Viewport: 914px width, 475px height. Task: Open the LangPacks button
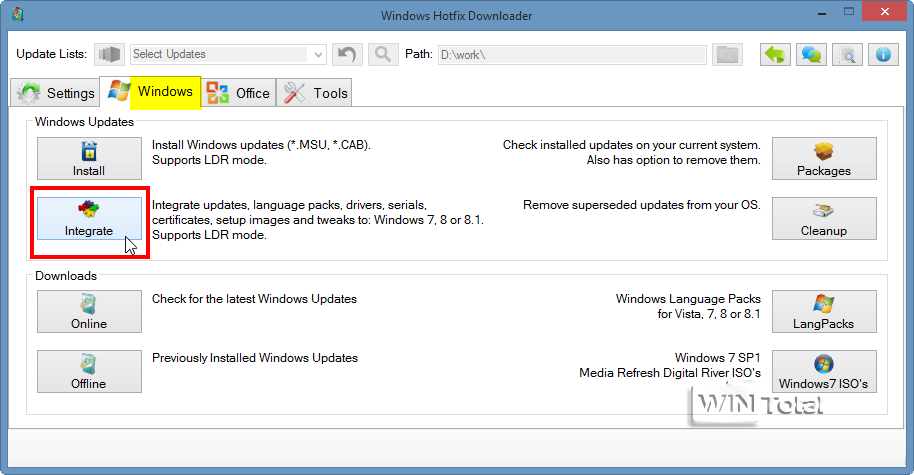click(824, 312)
